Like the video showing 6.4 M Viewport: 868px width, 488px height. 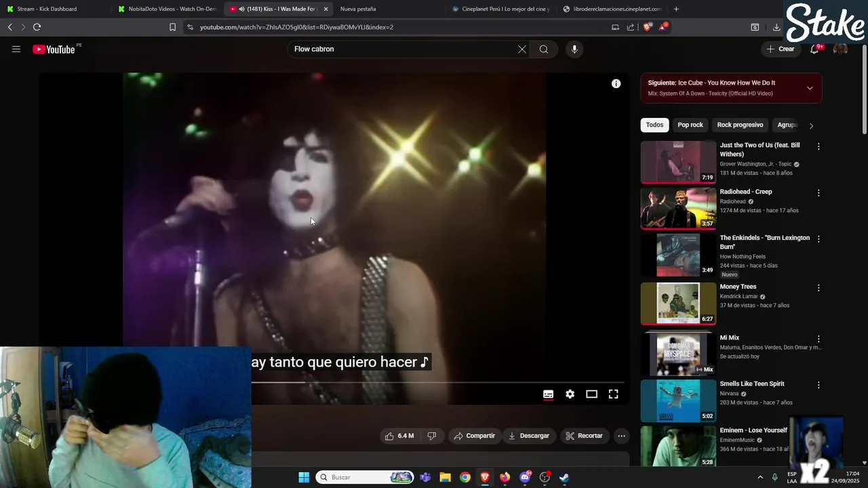click(x=399, y=436)
